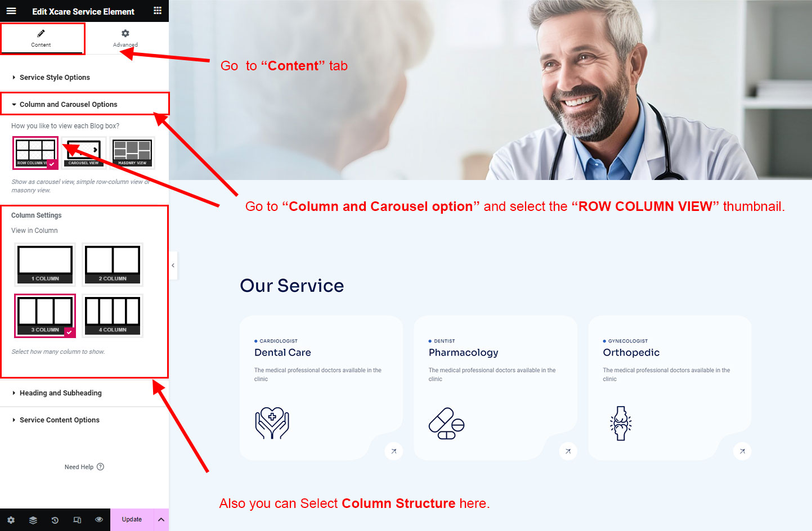Click the Preview eye icon
The image size is (812, 531).
tap(99, 519)
